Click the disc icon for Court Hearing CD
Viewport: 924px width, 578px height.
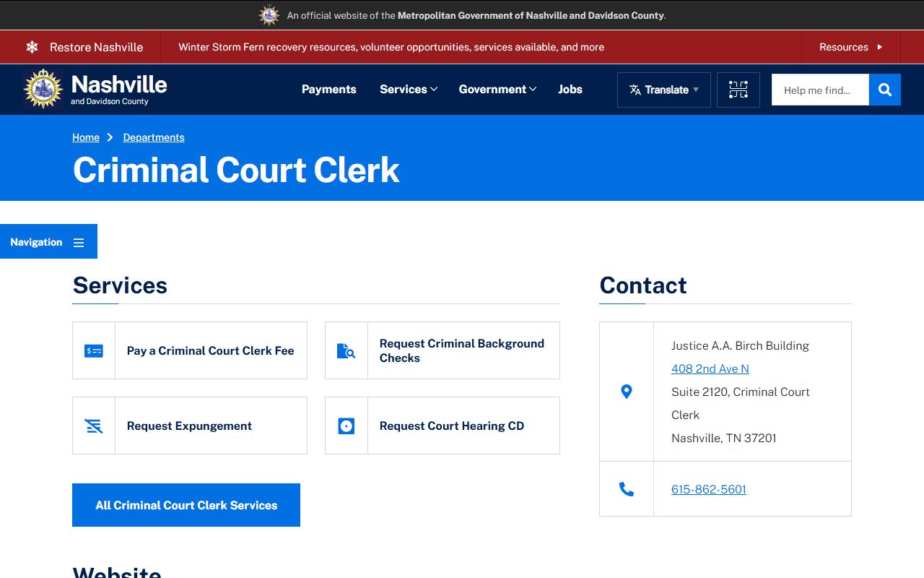(346, 426)
